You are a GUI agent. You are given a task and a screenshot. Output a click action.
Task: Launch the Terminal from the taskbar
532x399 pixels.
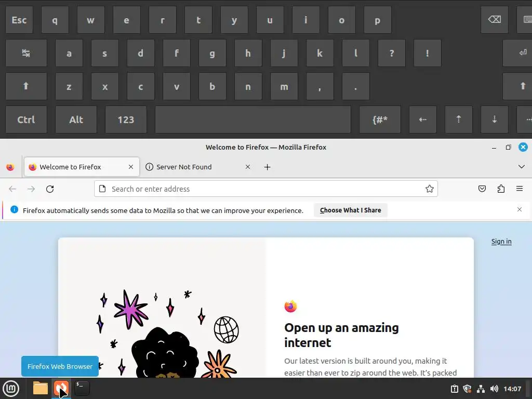(82, 388)
